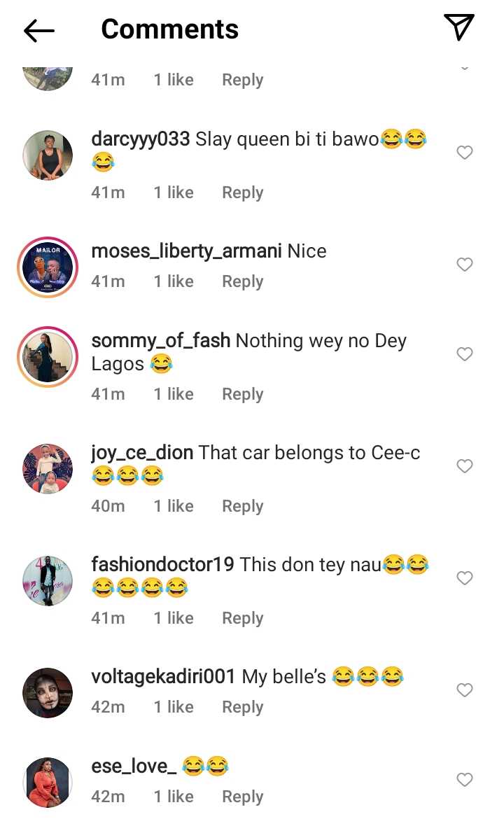Heart joy_ce_dion's comment
The image size is (504, 826).
click(x=465, y=466)
